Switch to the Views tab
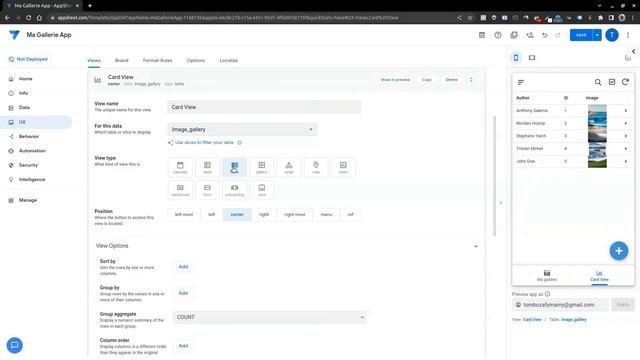The image size is (640, 360). pyautogui.click(x=94, y=60)
